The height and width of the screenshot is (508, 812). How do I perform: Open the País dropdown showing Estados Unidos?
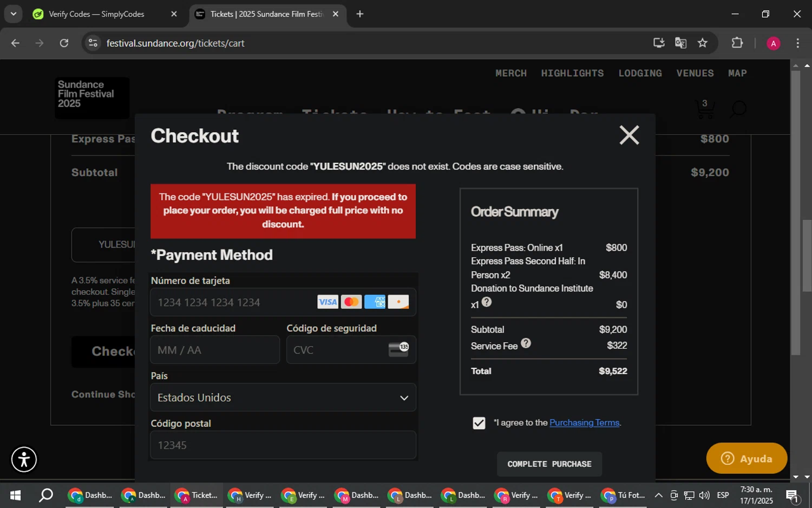coord(283,398)
